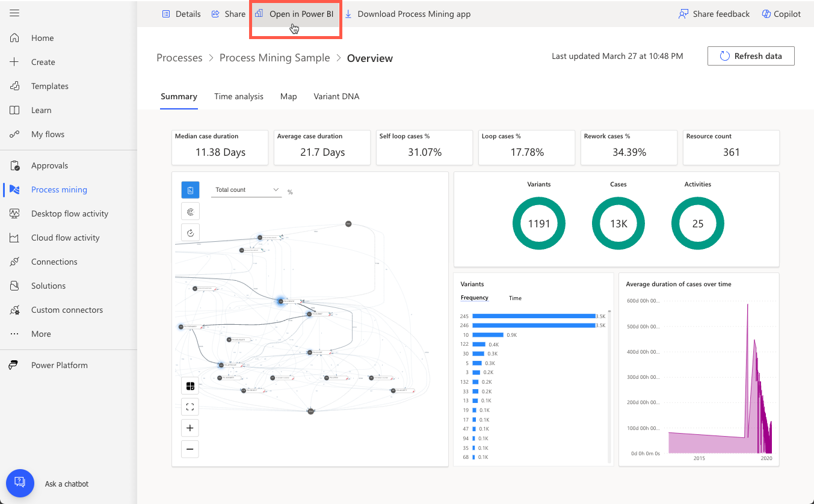The height and width of the screenshot is (504, 814).
Task: Click the fit-to-screen map button
Action: 190,407
